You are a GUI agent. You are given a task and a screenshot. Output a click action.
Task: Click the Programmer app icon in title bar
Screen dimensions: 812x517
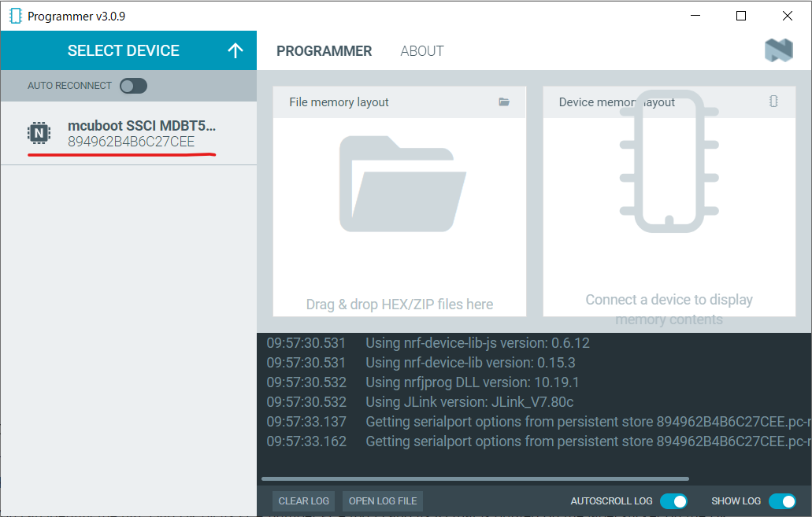pos(15,16)
